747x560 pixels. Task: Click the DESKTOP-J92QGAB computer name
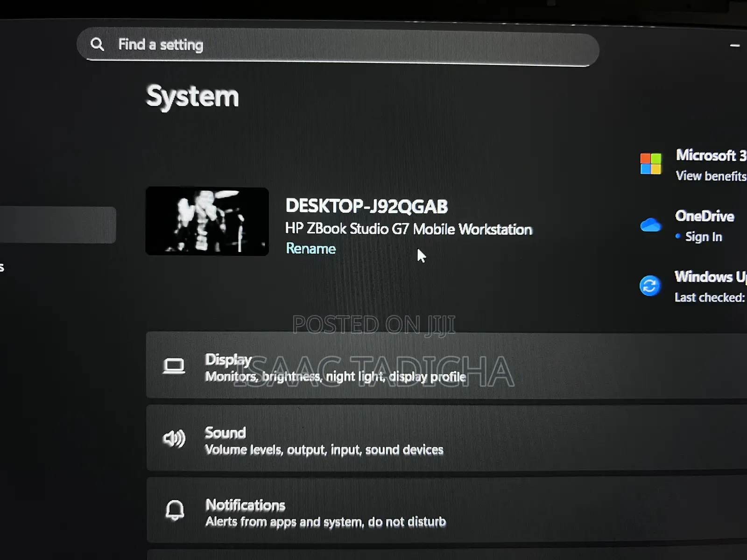[x=366, y=206]
